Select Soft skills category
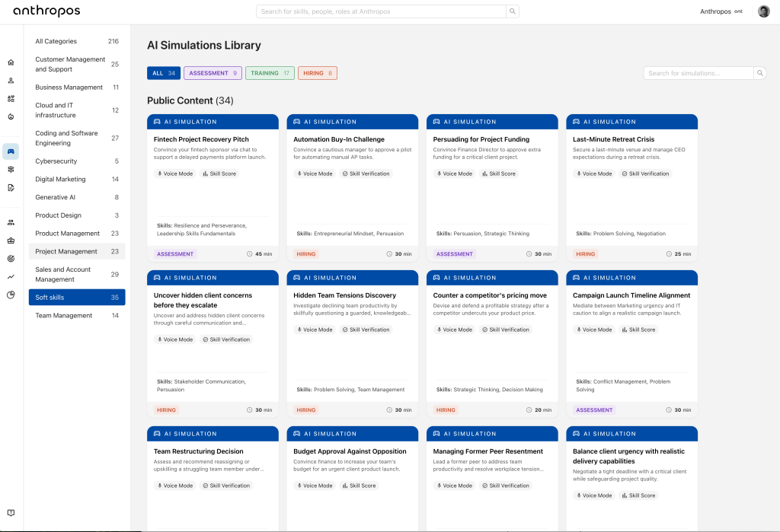This screenshot has width=780, height=532. point(77,298)
